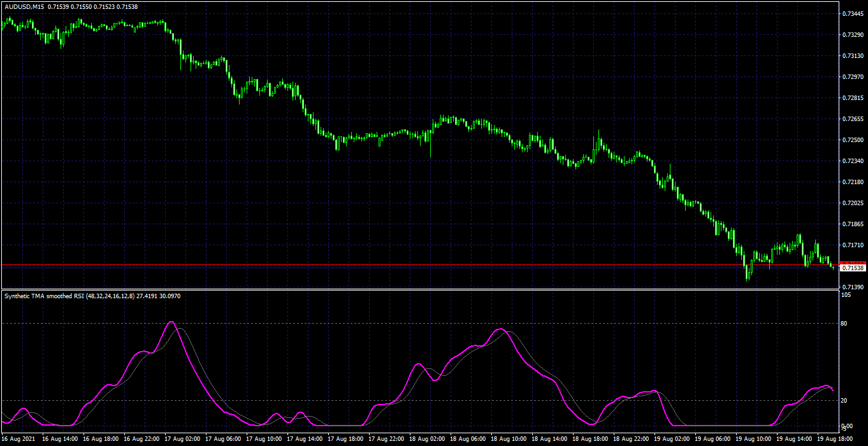Click the 17 Aug 22:00 time label
Screen dimensions: 868x446
pyautogui.click(x=386, y=439)
